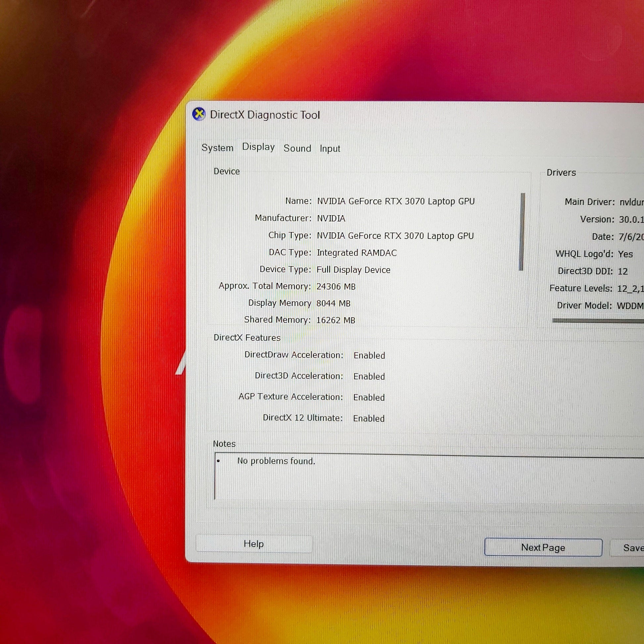
Task: Click the Drivers panel horizontal scrollbar
Action: pos(598,321)
